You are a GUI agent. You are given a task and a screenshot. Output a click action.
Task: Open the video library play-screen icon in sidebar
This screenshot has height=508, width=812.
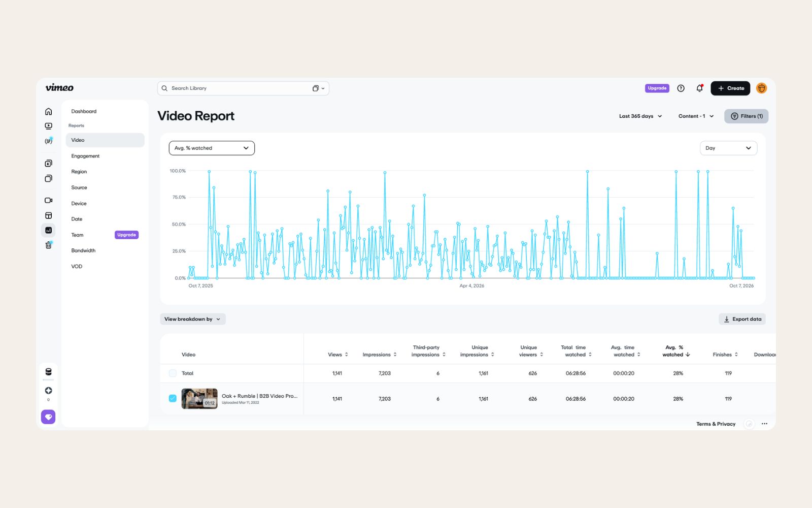(48, 126)
